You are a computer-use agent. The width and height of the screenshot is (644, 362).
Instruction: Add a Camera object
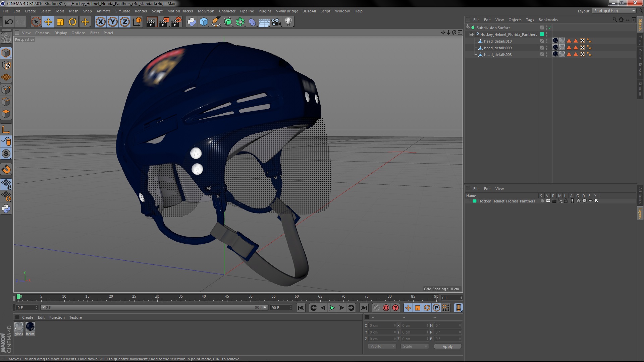(276, 22)
